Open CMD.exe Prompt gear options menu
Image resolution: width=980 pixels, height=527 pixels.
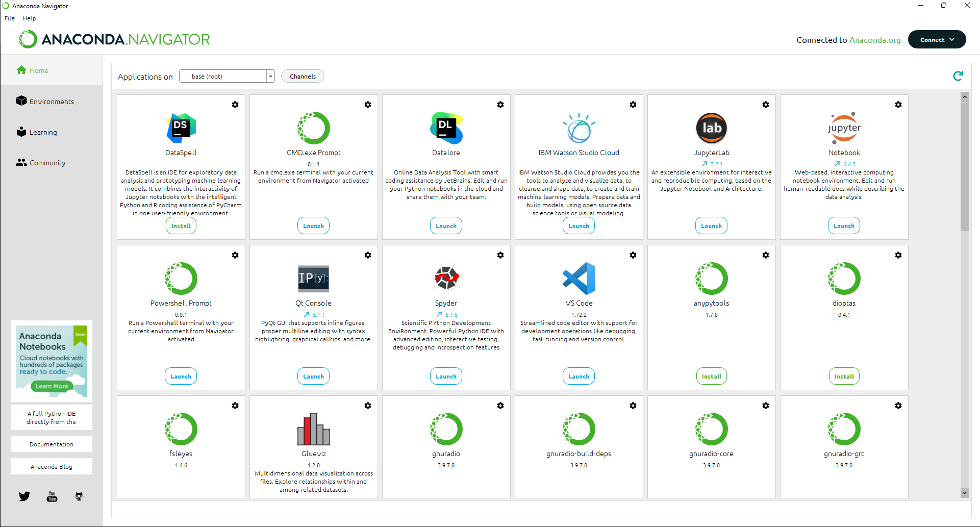click(x=368, y=105)
